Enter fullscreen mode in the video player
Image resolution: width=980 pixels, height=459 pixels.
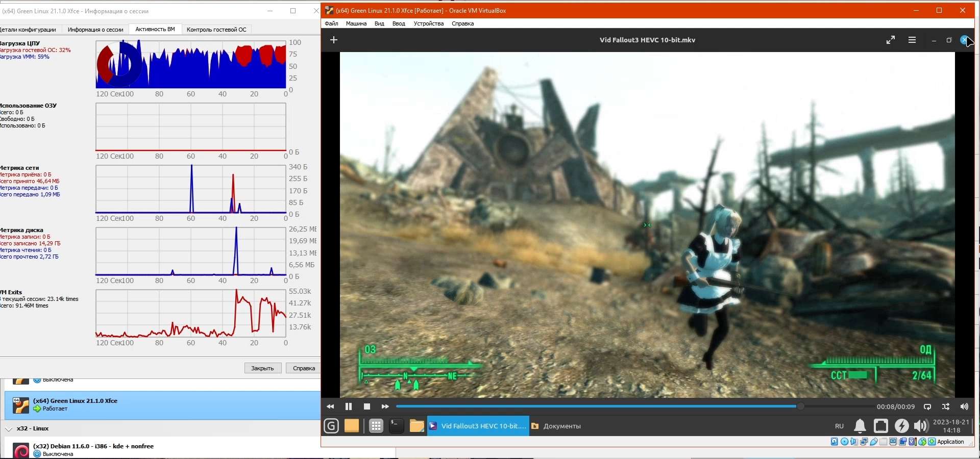click(x=891, y=40)
